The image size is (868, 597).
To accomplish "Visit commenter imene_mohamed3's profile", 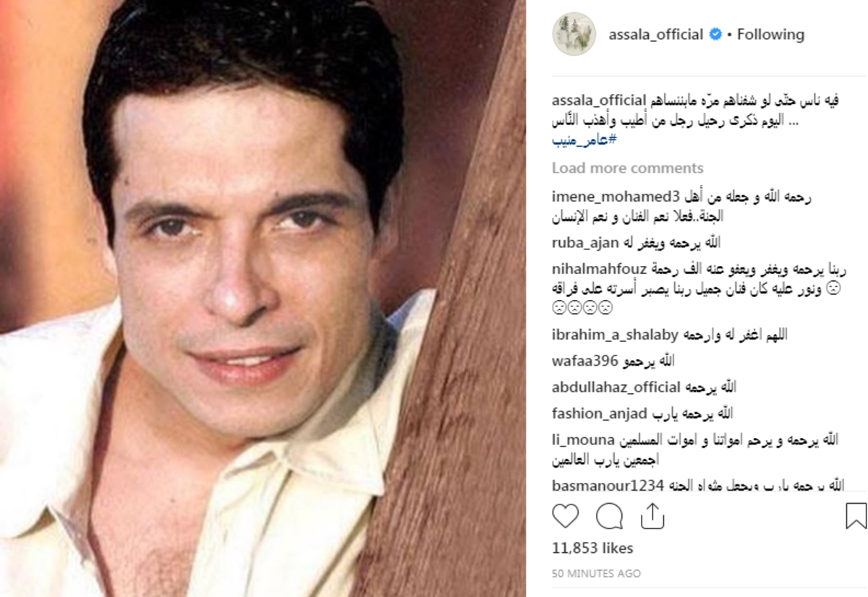I will [x=616, y=197].
